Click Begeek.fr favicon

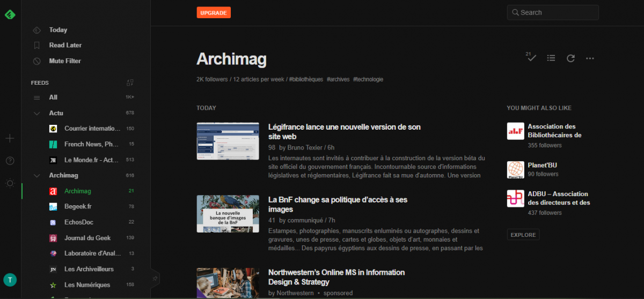53,206
